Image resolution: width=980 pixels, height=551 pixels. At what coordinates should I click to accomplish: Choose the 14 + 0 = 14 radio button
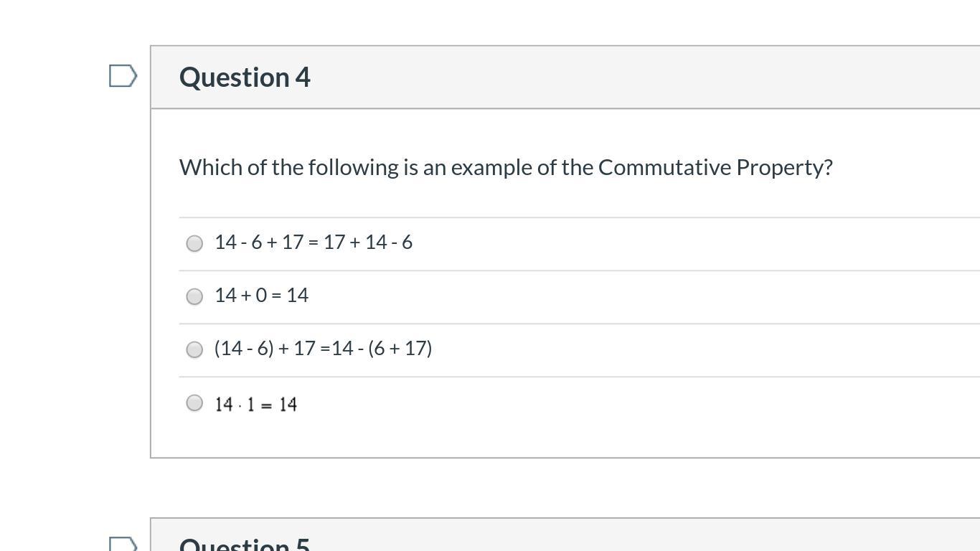[194, 296]
